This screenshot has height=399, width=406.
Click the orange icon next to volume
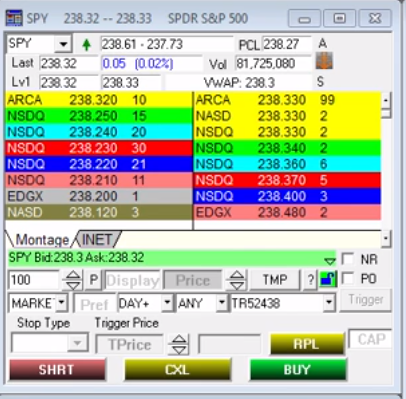[324, 61]
